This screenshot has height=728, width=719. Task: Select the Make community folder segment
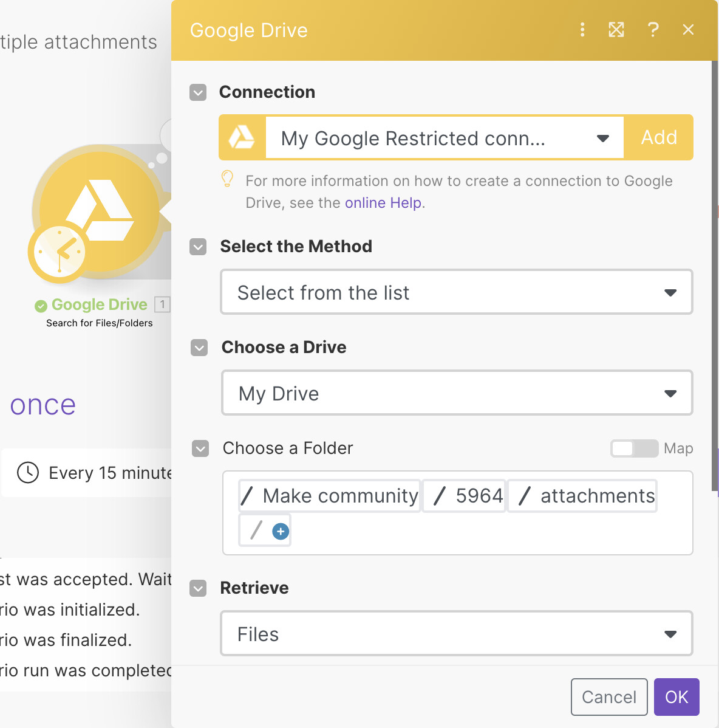pos(329,496)
